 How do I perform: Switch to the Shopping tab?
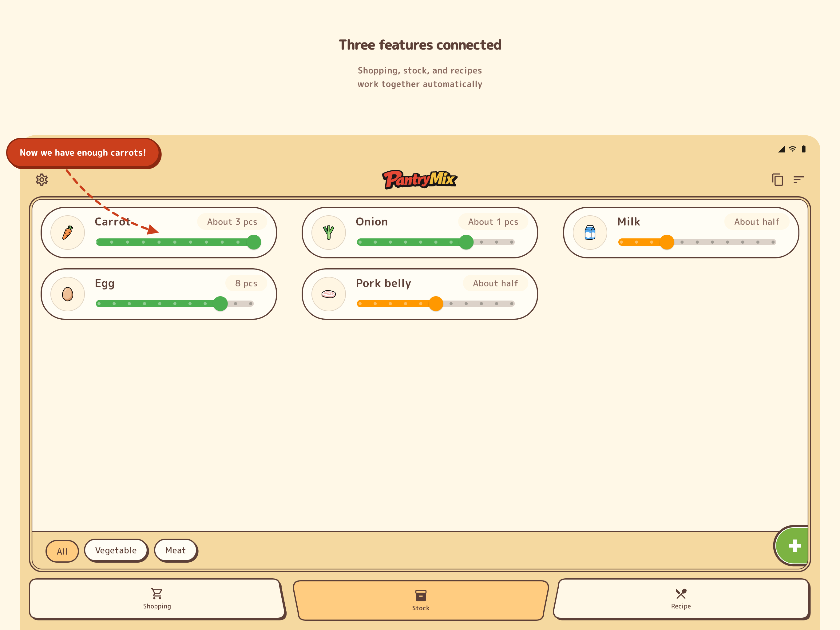pyautogui.click(x=157, y=599)
